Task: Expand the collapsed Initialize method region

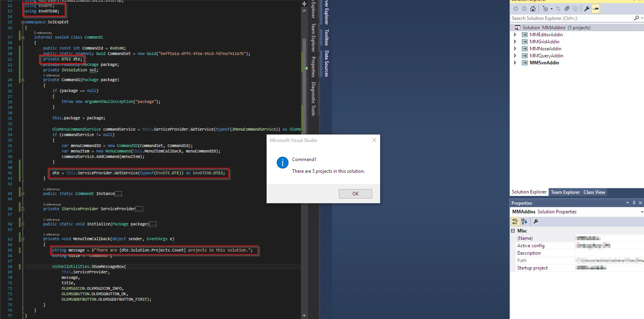Action: tap(23, 224)
